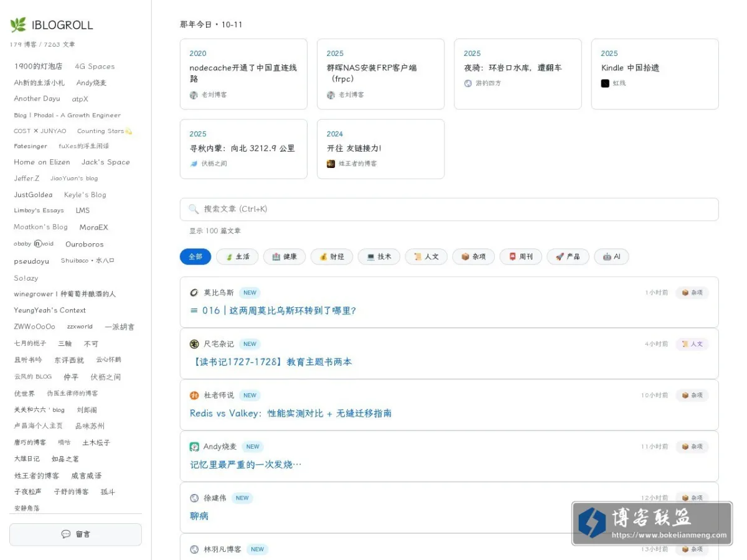Filter articles by 杂项 category
This screenshot has width=747, height=560.
point(474,256)
